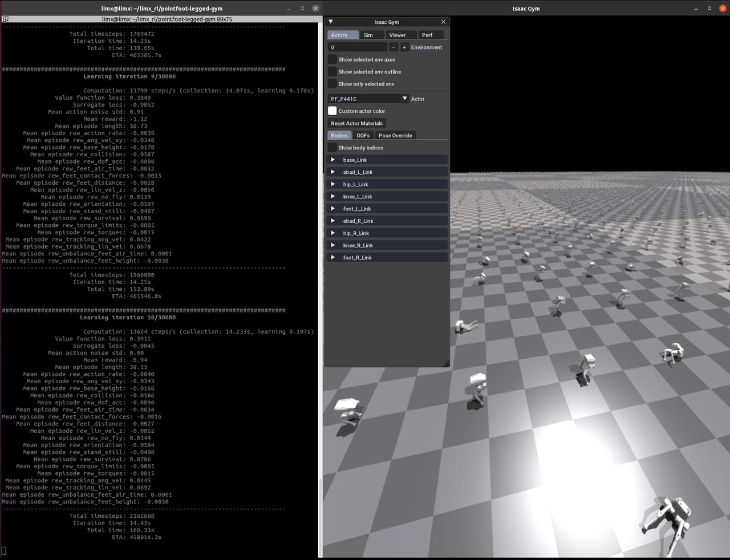Collapse the Isaac Gym panel triangle
730x560 pixels.
[331, 22]
